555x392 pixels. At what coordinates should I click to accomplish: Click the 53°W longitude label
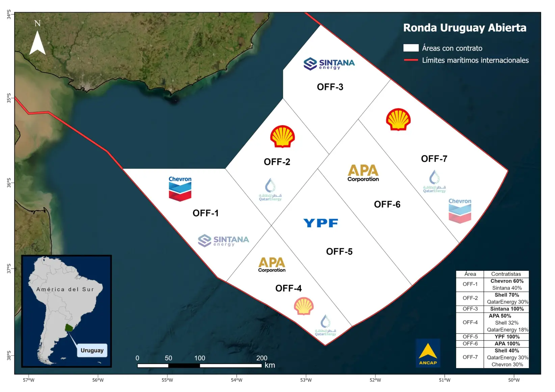coord(306,380)
